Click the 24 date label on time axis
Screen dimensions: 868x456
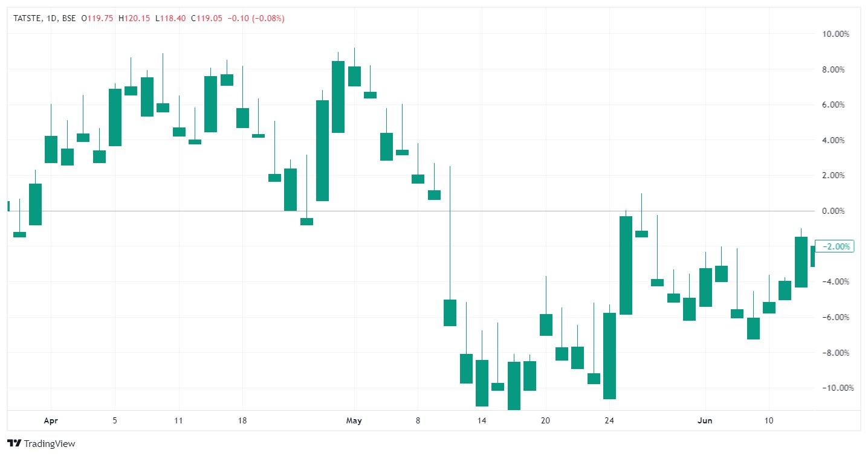(609, 420)
